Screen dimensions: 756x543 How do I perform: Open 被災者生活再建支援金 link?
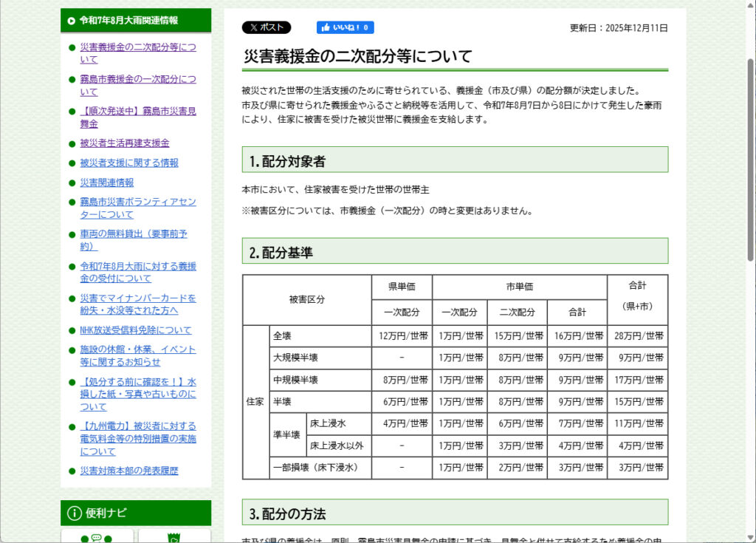124,143
